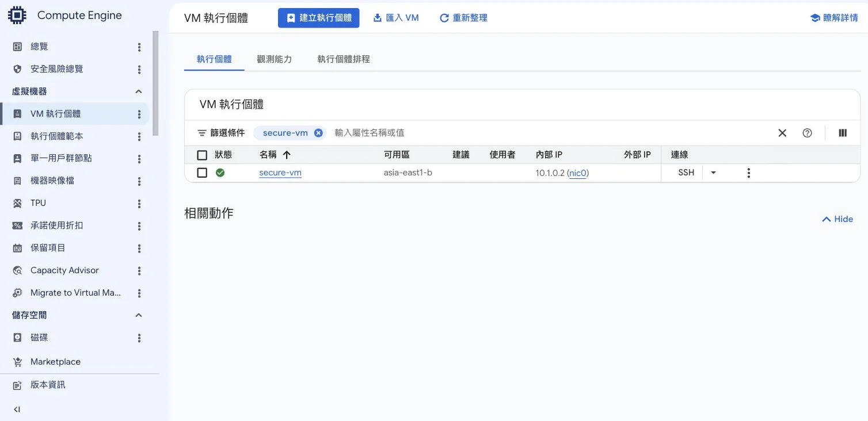The width and height of the screenshot is (868, 421).
Task: Open more options for 執行個體範本
Action: tap(139, 137)
